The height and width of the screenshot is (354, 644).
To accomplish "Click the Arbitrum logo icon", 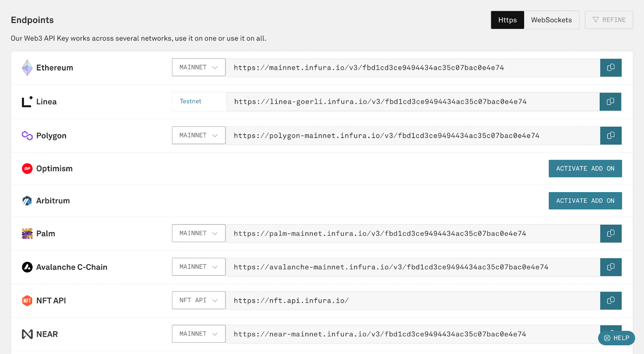I will coord(27,201).
